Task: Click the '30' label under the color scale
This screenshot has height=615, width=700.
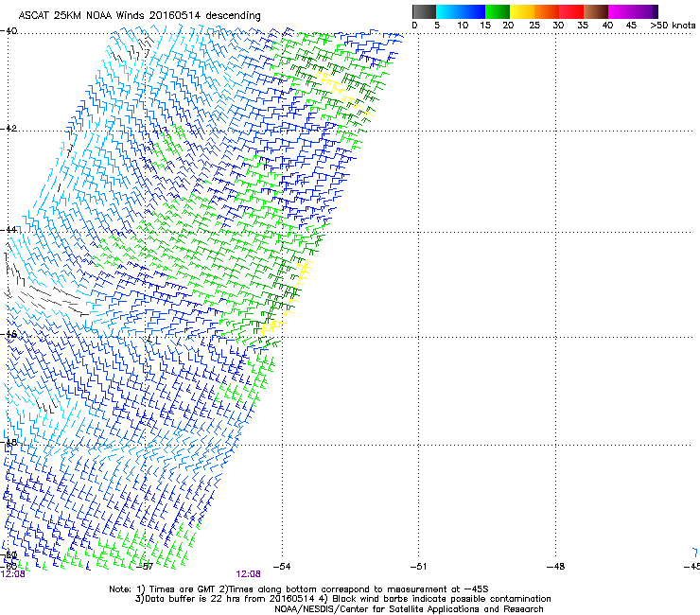Action: 558,25
